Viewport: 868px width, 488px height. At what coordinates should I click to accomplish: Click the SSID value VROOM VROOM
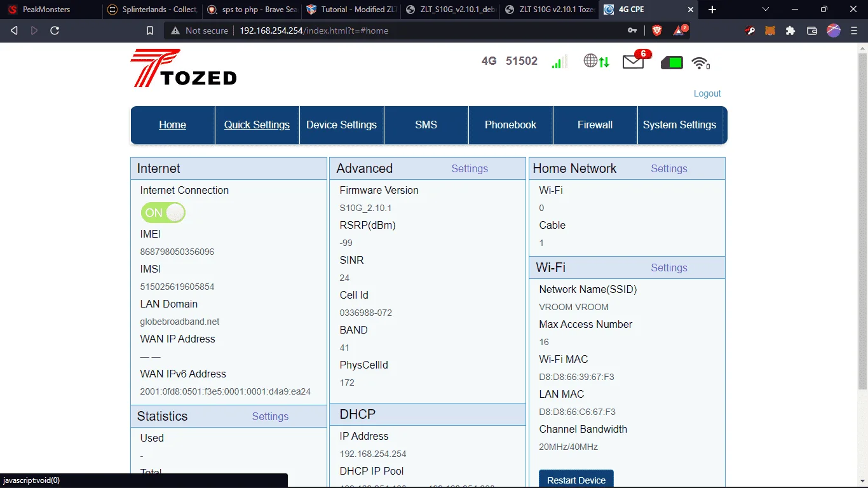574,307
